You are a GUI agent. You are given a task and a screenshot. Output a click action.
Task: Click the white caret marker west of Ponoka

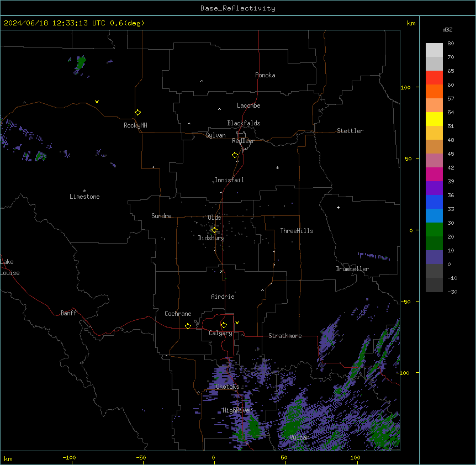[x=202, y=81]
